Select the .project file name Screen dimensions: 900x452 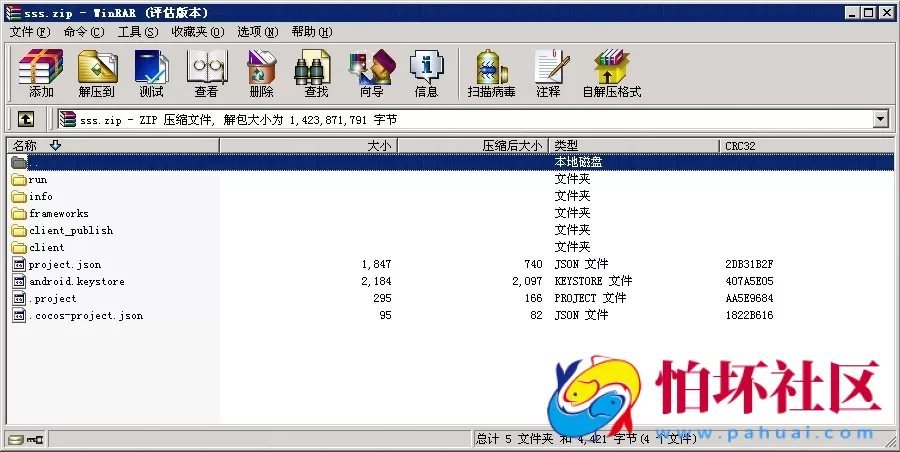pos(53,299)
